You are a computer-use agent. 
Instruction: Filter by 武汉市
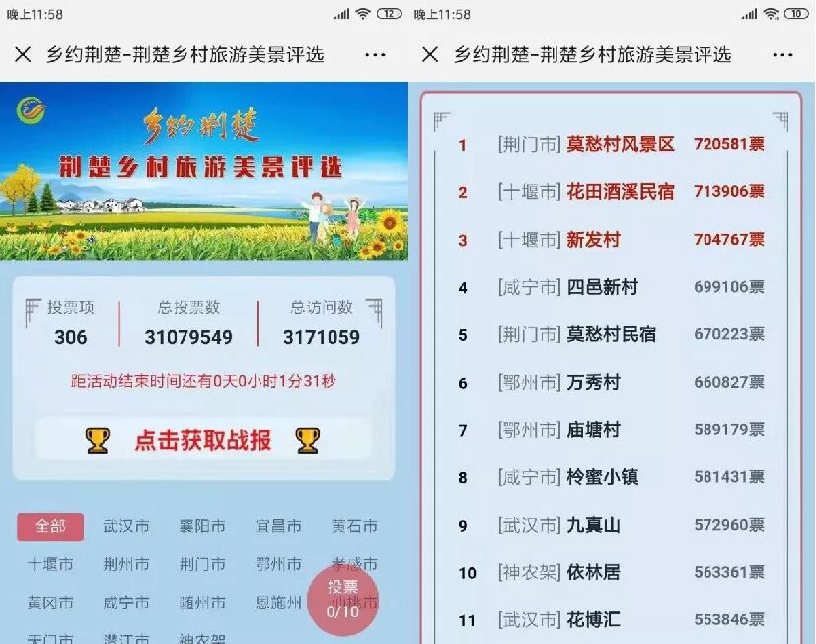coord(126,526)
